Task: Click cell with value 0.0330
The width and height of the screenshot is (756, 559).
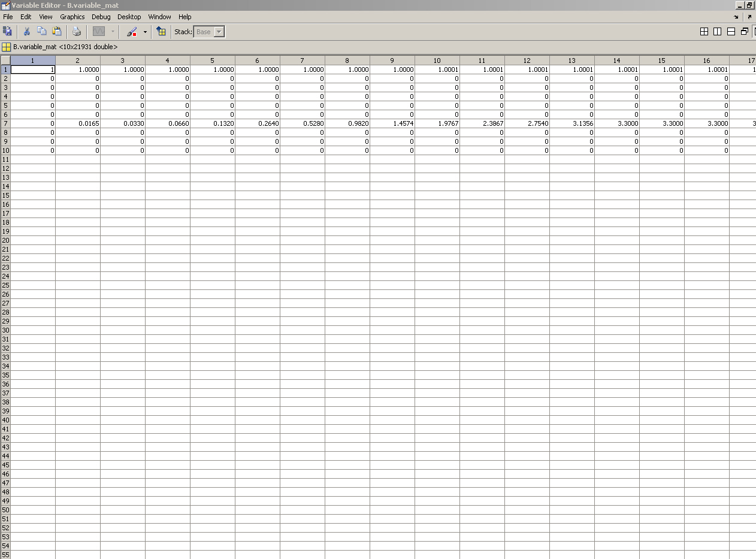Action: pos(123,123)
